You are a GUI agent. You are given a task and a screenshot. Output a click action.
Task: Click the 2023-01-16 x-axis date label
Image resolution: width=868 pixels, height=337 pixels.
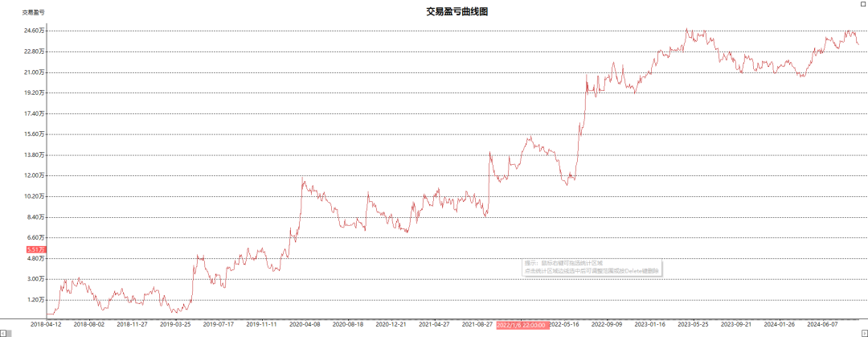pos(649,325)
